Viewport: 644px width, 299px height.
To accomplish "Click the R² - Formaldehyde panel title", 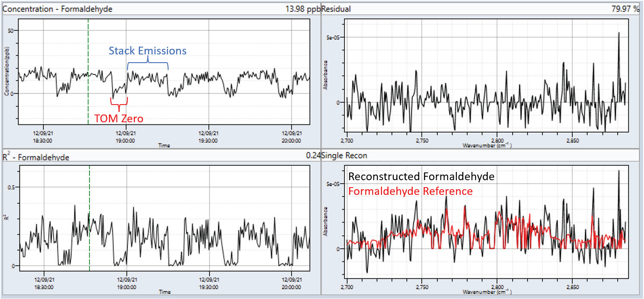I will point(36,157).
